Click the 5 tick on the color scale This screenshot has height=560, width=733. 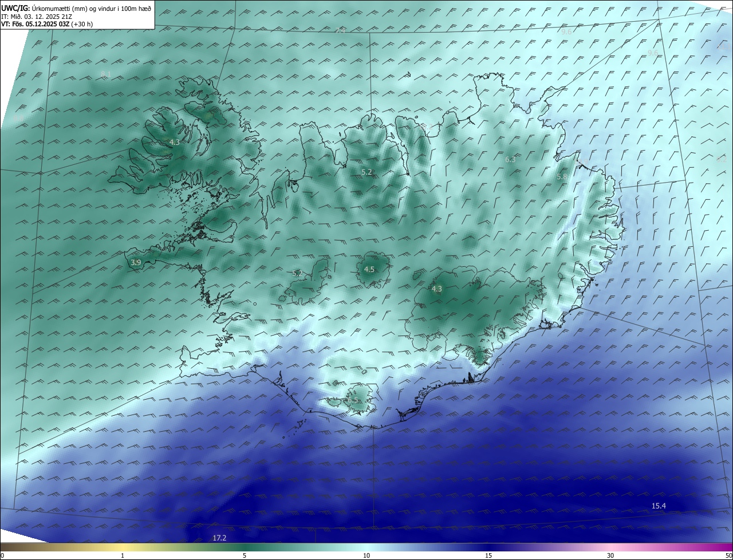(245, 555)
